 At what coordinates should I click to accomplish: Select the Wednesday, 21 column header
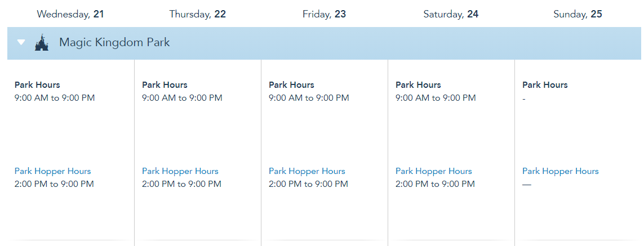(x=70, y=14)
